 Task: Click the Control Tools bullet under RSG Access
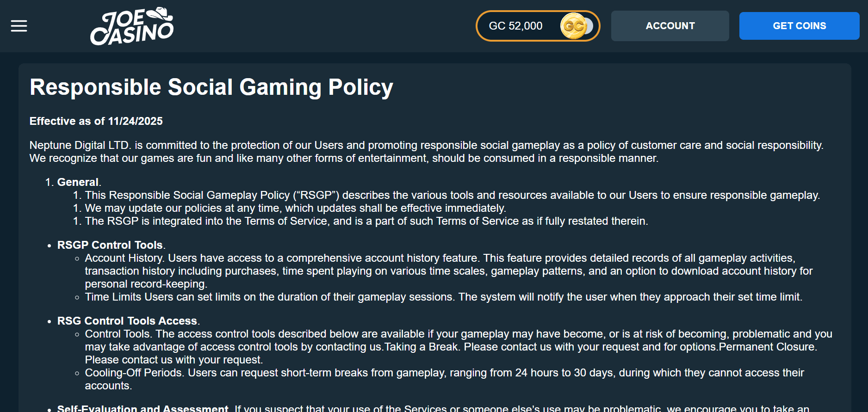coord(118,334)
